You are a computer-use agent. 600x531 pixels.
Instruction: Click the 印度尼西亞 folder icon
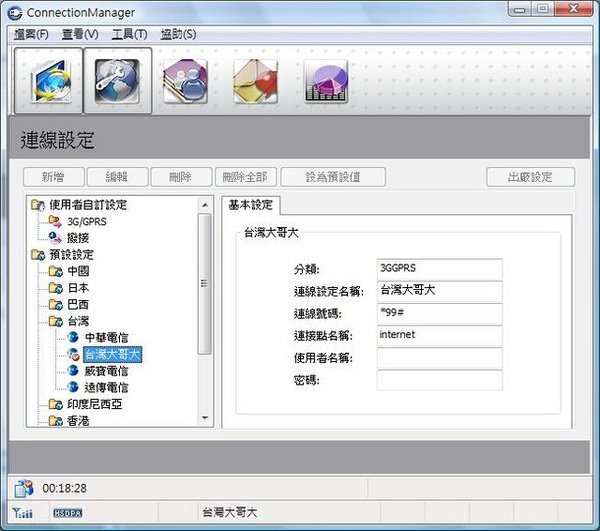tap(56, 404)
